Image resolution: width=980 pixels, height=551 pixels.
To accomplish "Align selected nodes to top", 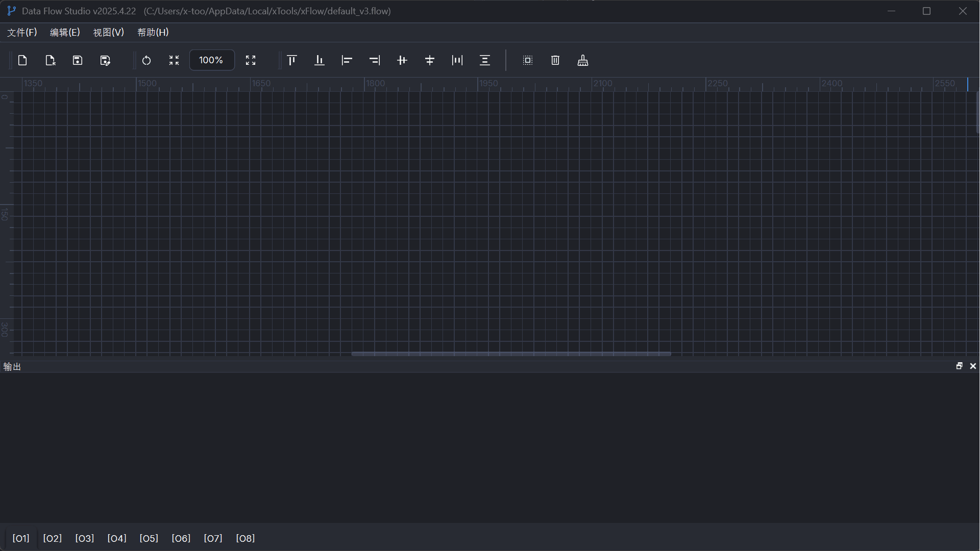I will coord(292,60).
